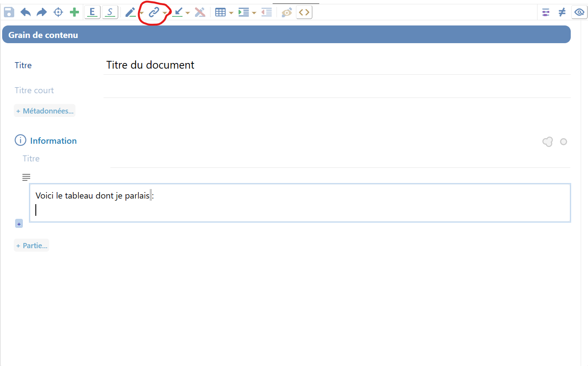Toggle the S style mode button
Screen dimensions: 588x366
pos(110,12)
